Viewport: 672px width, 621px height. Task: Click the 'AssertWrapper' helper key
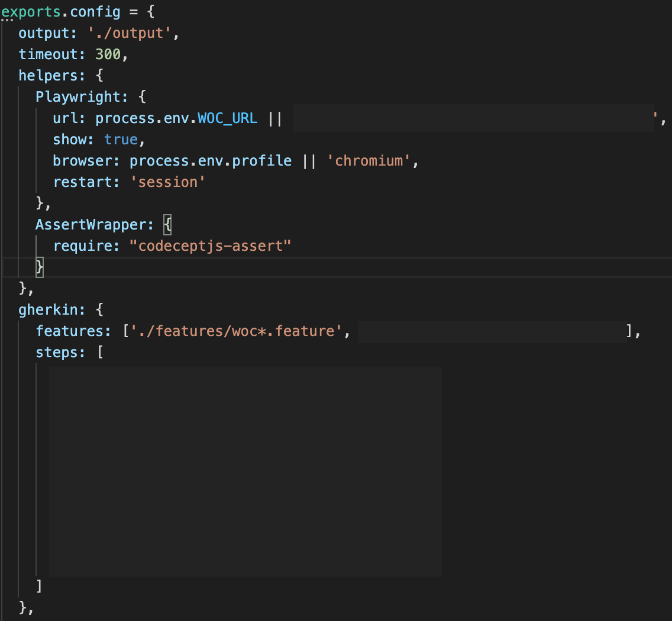(x=91, y=225)
